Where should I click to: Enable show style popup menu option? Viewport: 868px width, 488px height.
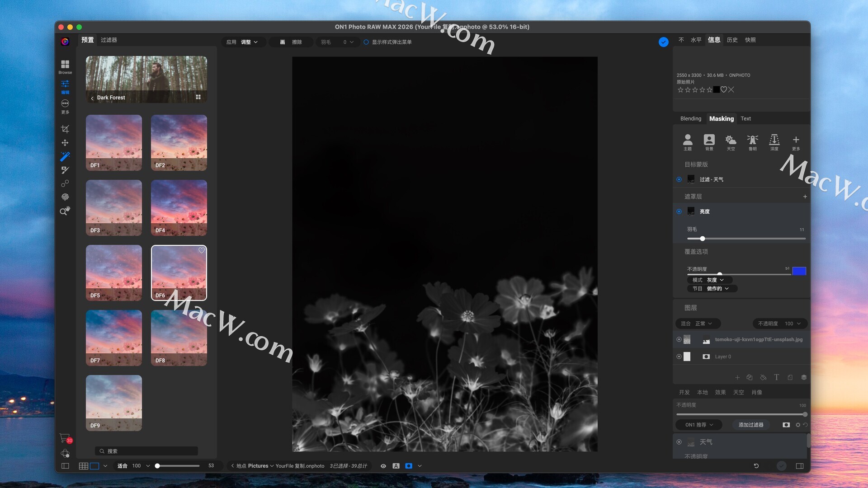[366, 42]
